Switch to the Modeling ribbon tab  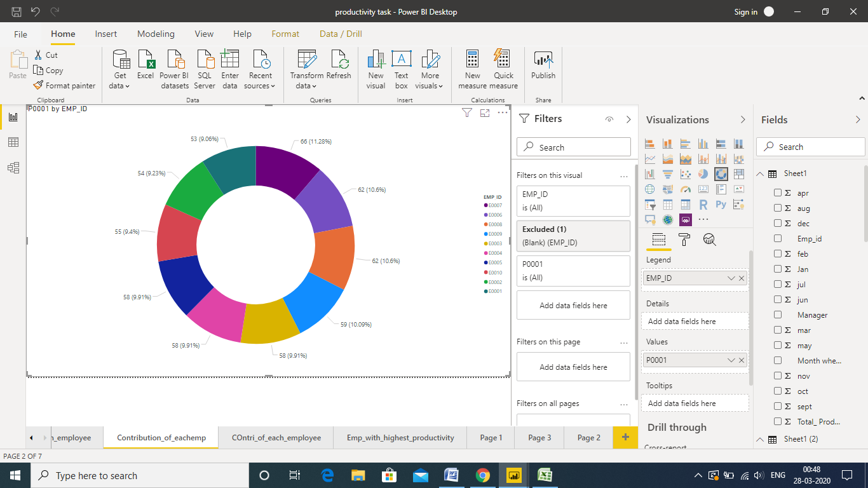click(x=156, y=34)
